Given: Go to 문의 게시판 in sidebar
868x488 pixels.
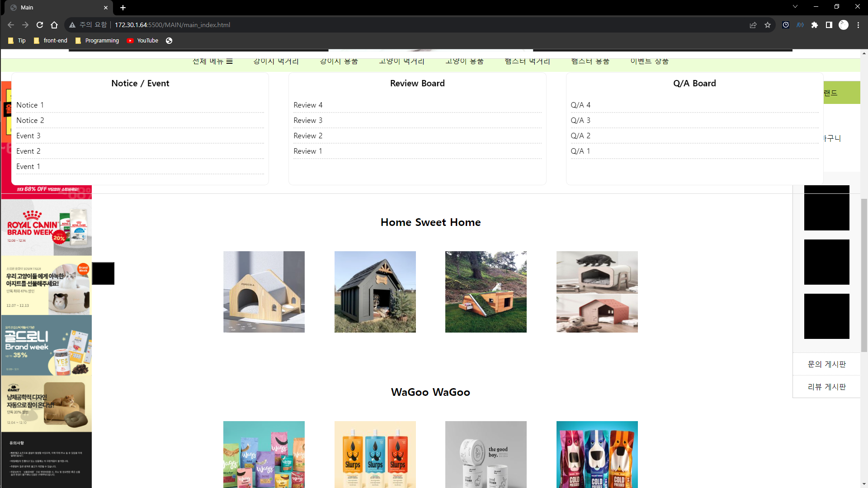Looking at the screenshot, I should [x=826, y=364].
